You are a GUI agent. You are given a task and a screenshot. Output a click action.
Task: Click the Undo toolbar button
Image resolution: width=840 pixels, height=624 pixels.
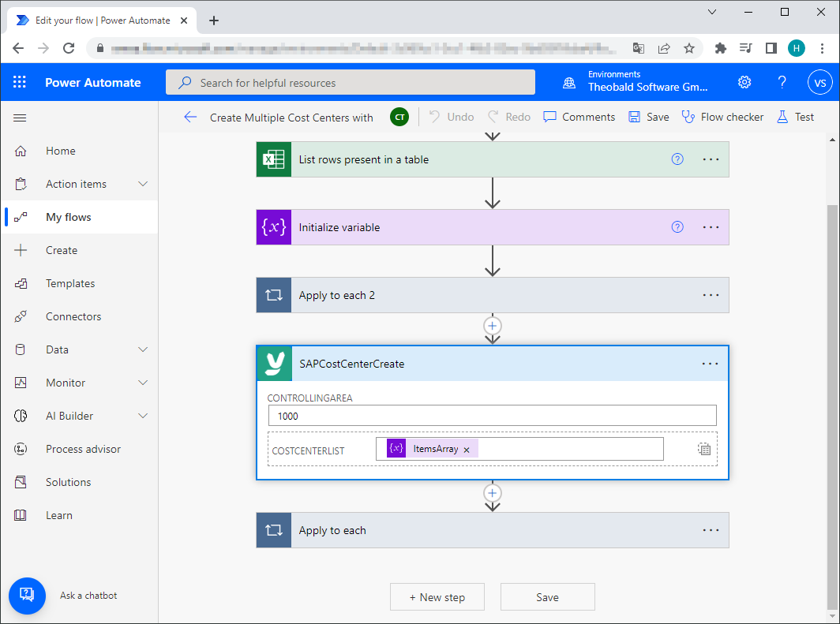click(452, 118)
